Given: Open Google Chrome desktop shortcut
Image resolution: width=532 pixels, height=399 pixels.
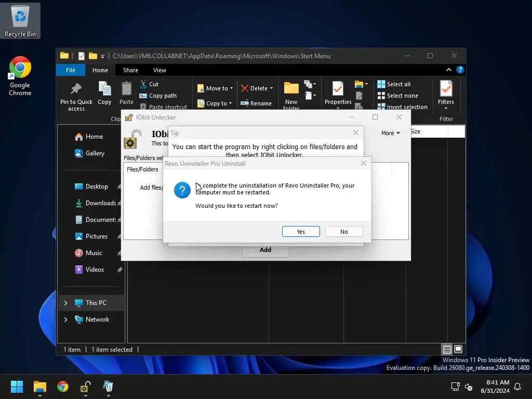Looking at the screenshot, I should coord(20,76).
